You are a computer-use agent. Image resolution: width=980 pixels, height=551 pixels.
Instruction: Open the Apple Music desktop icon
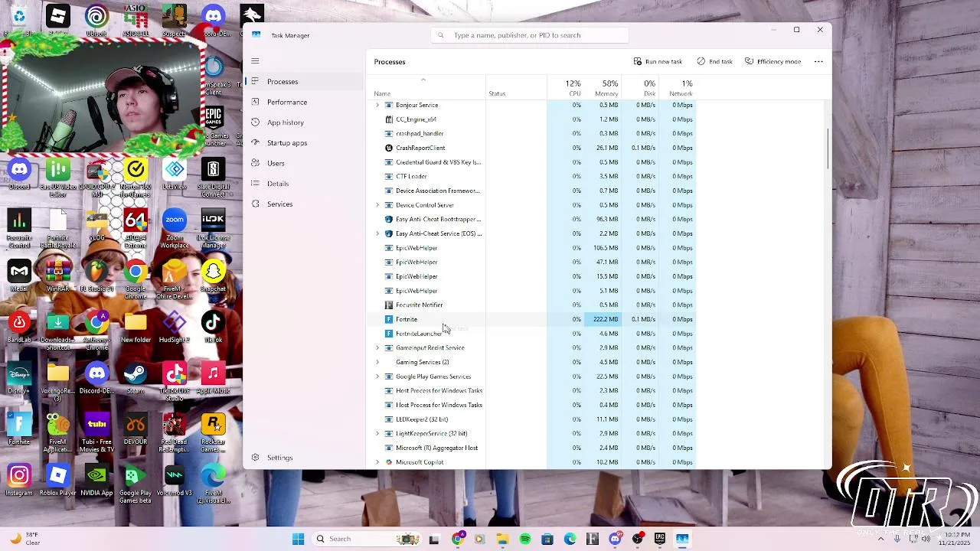click(x=213, y=378)
